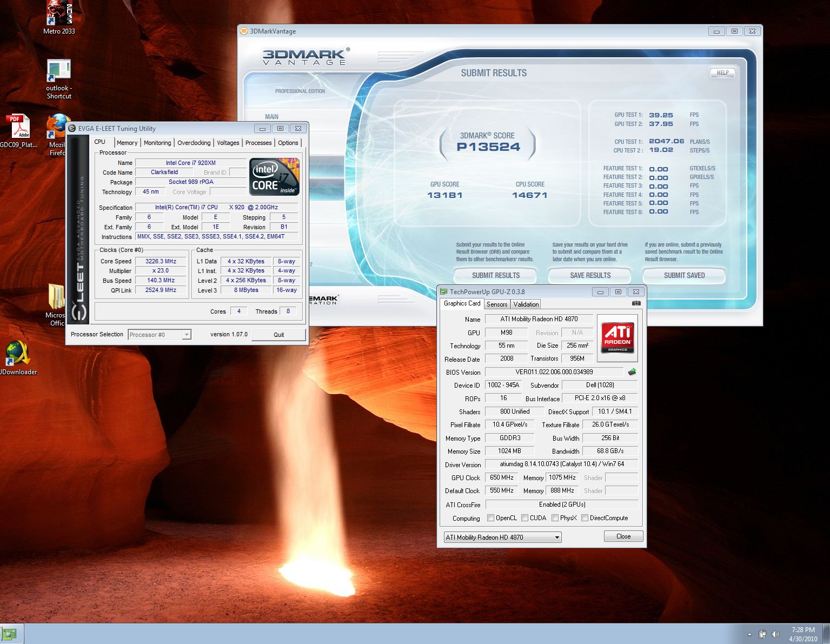The image size is (830, 644).
Task: Select MAIN in the 3DMark sidebar
Action: point(271,117)
